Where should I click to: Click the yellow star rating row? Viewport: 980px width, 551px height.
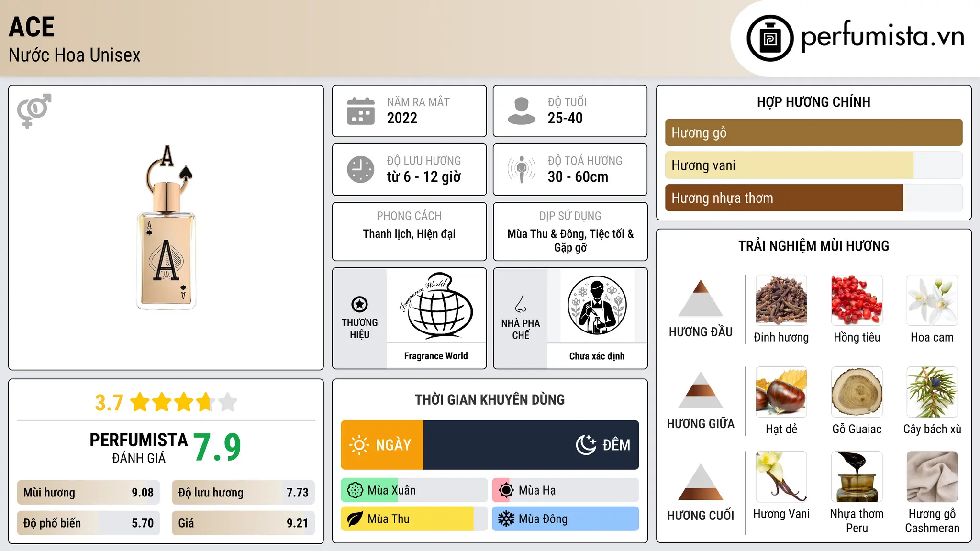184,402
